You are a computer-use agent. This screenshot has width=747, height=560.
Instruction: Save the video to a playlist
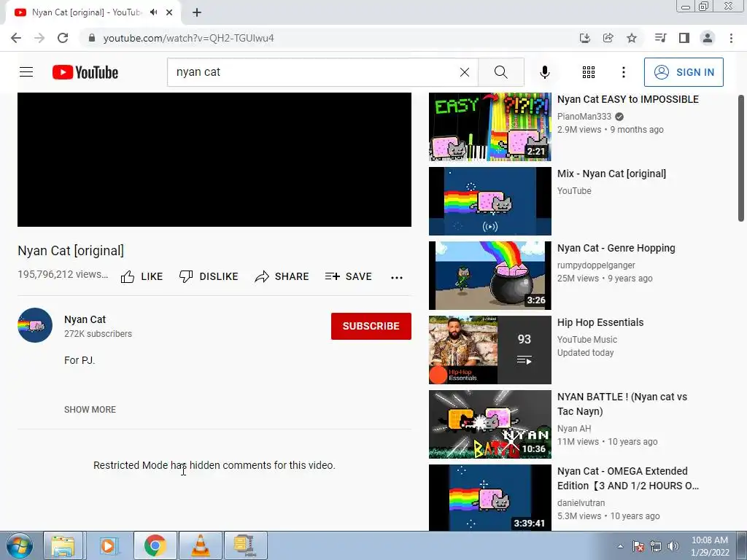(348, 276)
